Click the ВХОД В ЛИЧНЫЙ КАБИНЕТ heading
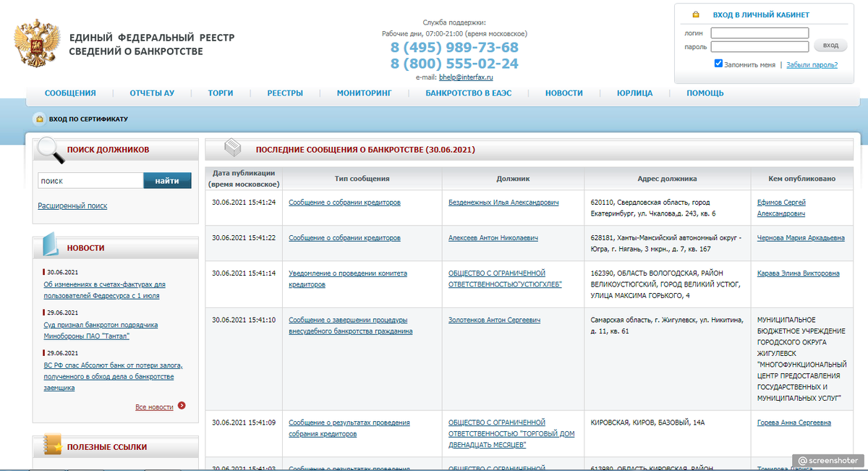The image size is (868, 471). (x=761, y=14)
